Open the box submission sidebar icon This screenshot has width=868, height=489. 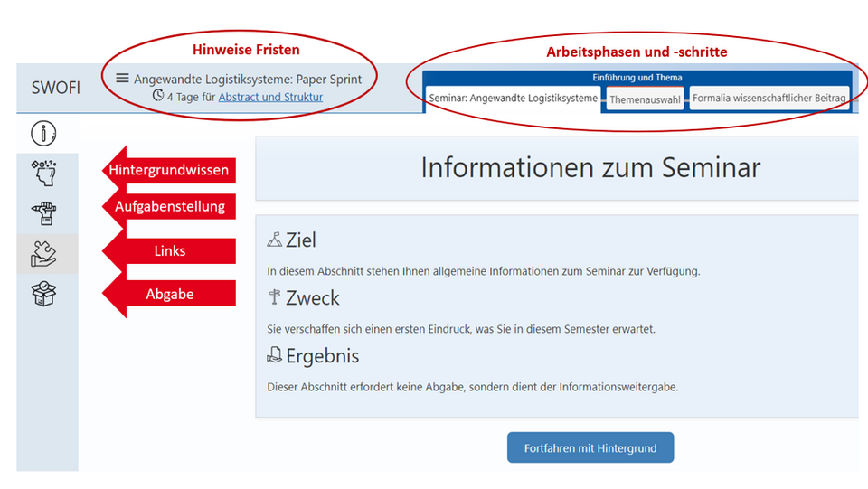click(x=44, y=296)
